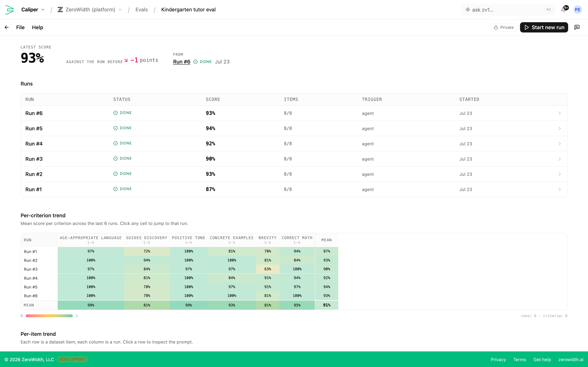The width and height of the screenshot is (588, 367).
Task: Open the comments panel icon
Action: click(577, 27)
